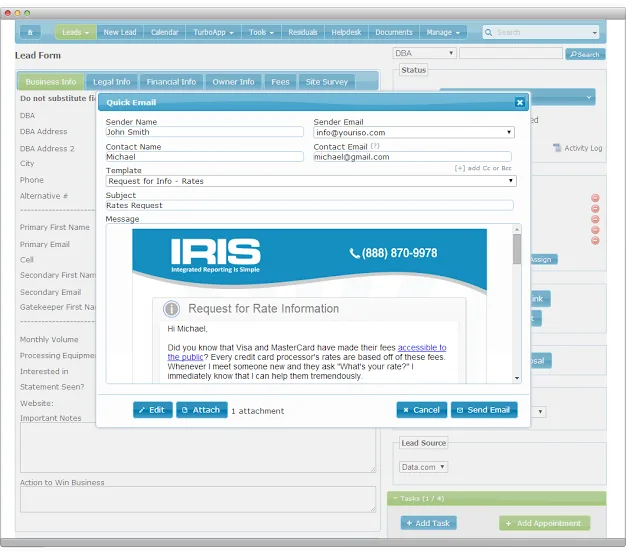
Task: Click the IRIS logo in the email banner
Action: [216, 255]
